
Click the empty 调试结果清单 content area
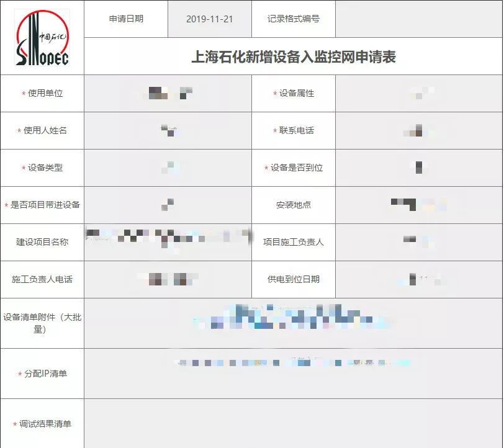click(x=293, y=424)
